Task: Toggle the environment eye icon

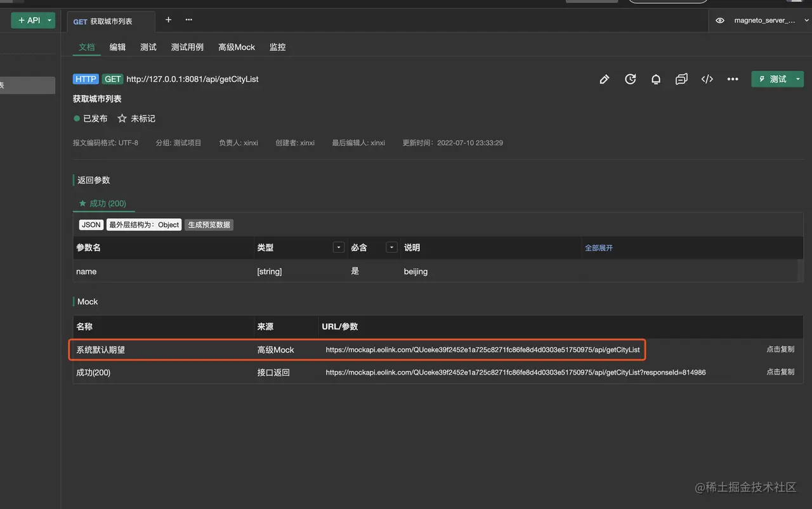Action: [720, 20]
